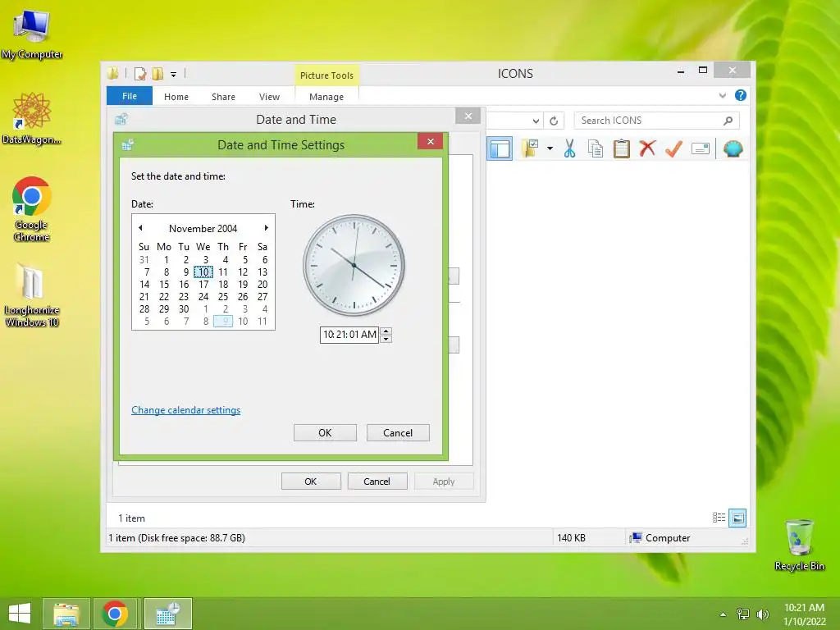
Task: Click the orange checkmark icon
Action: tap(673, 148)
